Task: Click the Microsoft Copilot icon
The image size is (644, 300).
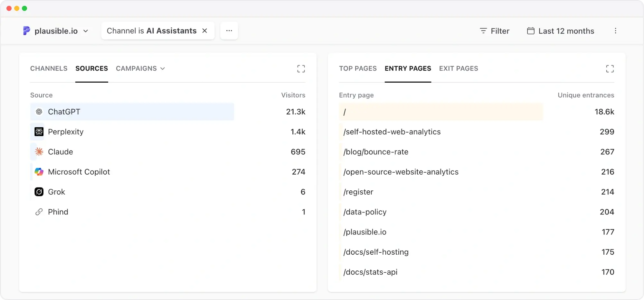Action: point(39,172)
